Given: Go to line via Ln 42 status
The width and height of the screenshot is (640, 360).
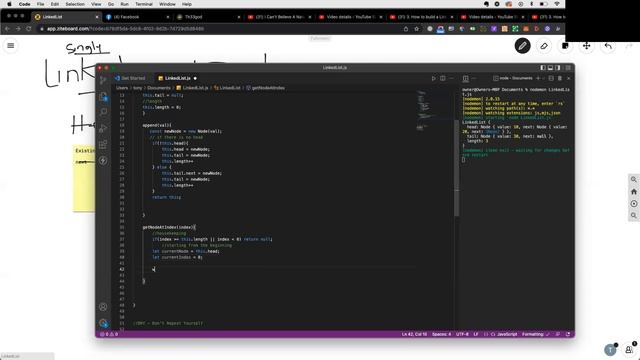Looking at the screenshot, I should pyautogui.click(x=414, y=334).
